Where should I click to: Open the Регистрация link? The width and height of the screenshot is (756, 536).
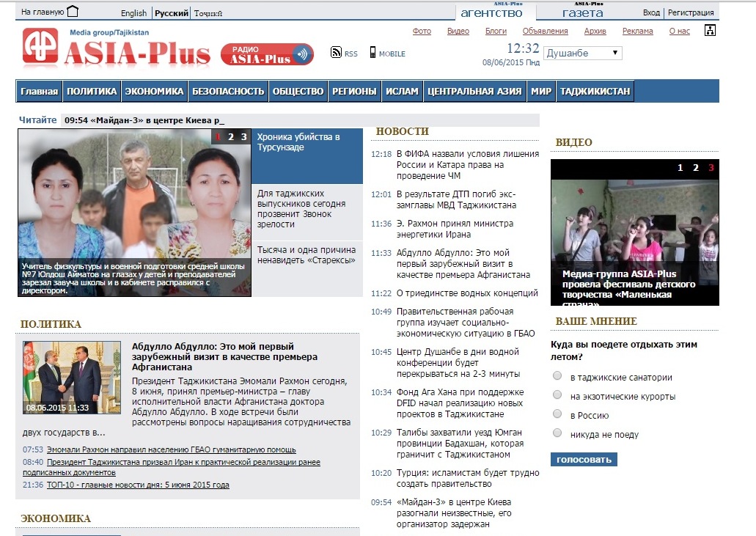(691, 12)
